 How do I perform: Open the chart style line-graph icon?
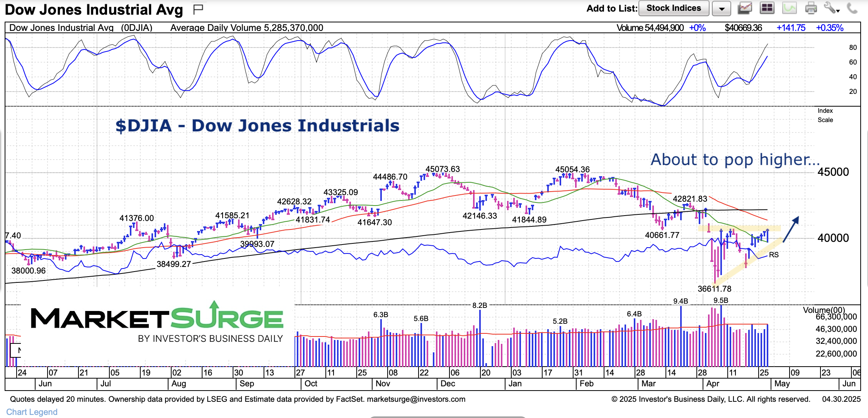pos(744,8)
